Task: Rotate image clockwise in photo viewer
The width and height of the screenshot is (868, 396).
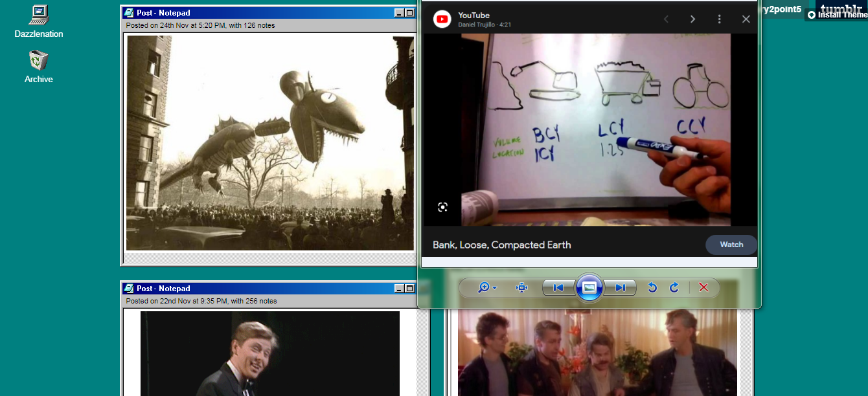Action: coord(674,287)
